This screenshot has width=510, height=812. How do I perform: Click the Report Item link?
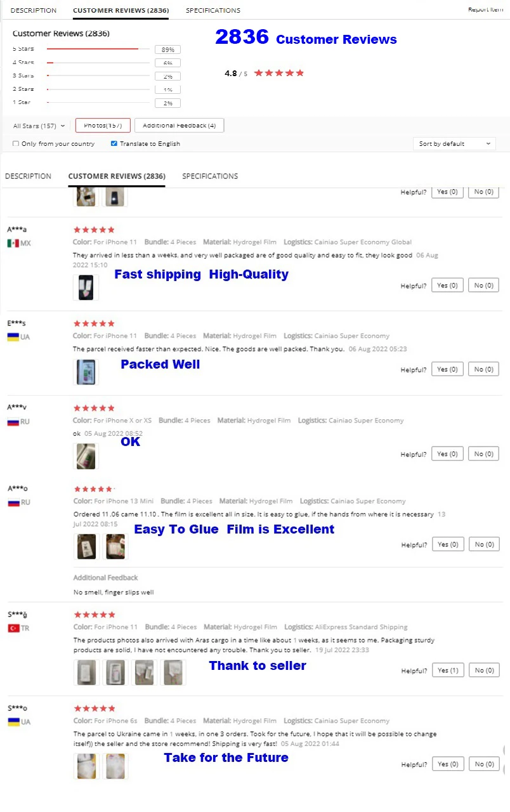(486, 10)
